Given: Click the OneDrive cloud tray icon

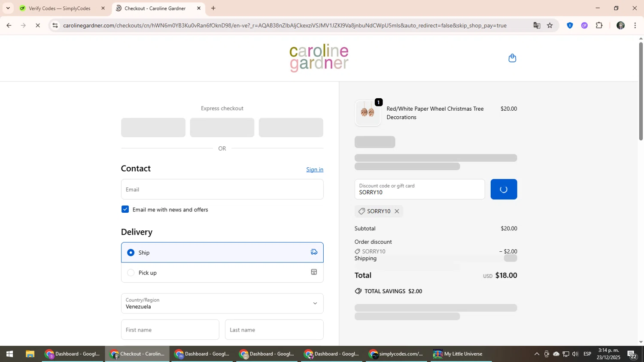Looking at the screenshot, I should (556, 354).
